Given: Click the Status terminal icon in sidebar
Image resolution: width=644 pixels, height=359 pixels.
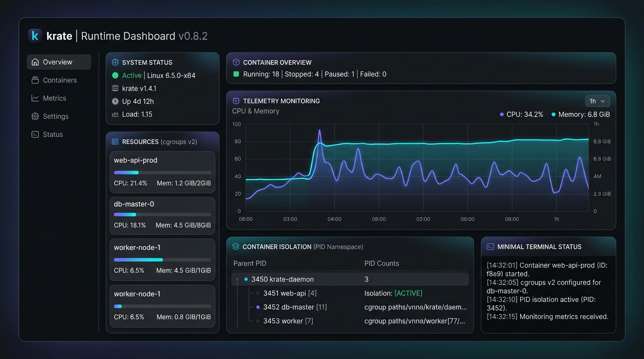Looking at the screenshot, I should pos(35,135).
